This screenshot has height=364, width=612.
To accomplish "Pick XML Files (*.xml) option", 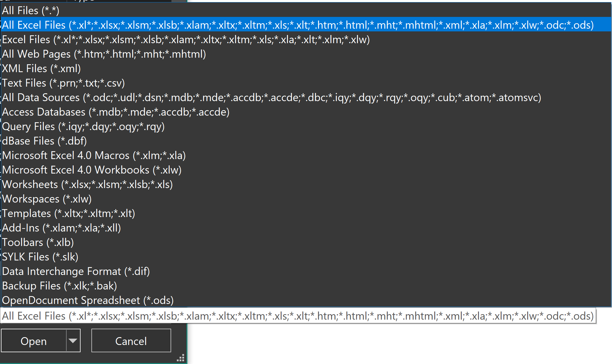I will (41, 69).
